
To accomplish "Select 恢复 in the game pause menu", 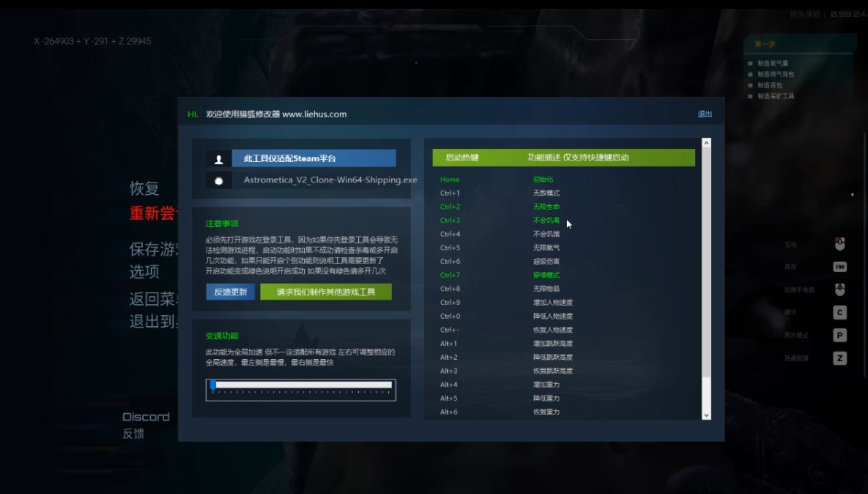I will (x=144, y=188).
